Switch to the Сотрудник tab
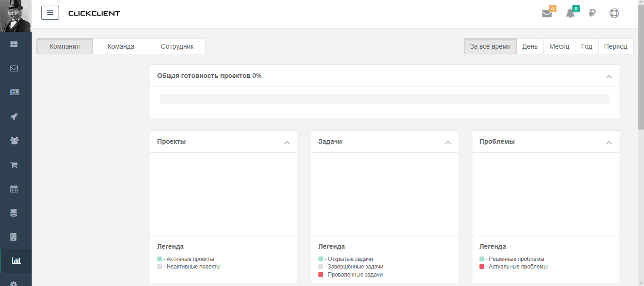Viewport: 644px width, 286px height. pyautogui.click(x=177, y=46)
